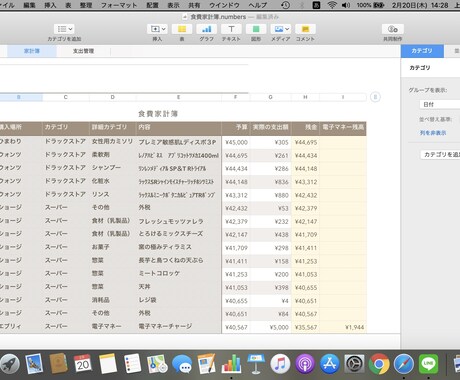This screenshot has height=380, width=460.
Task: Open Google Chrome from the Dock
Action: [379, 364]
